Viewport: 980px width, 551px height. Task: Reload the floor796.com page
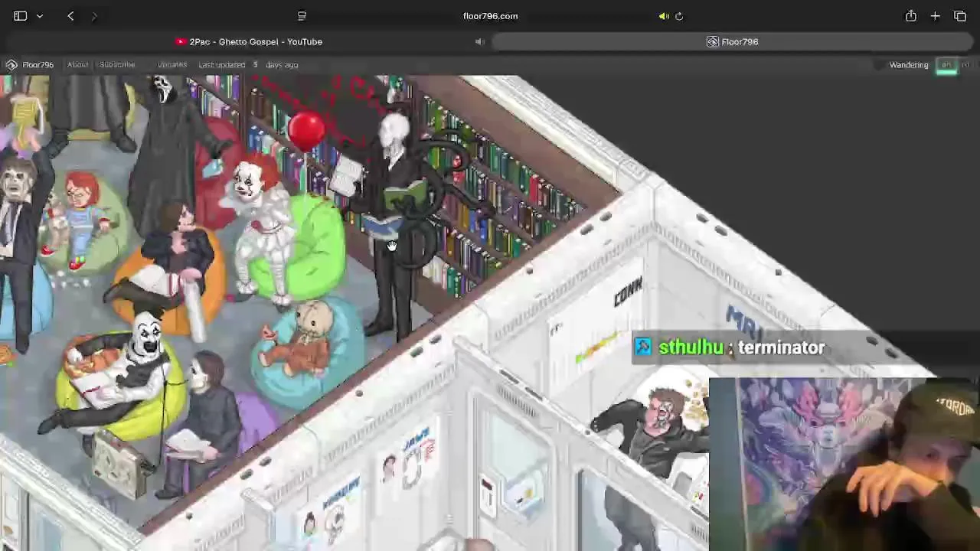679,16
